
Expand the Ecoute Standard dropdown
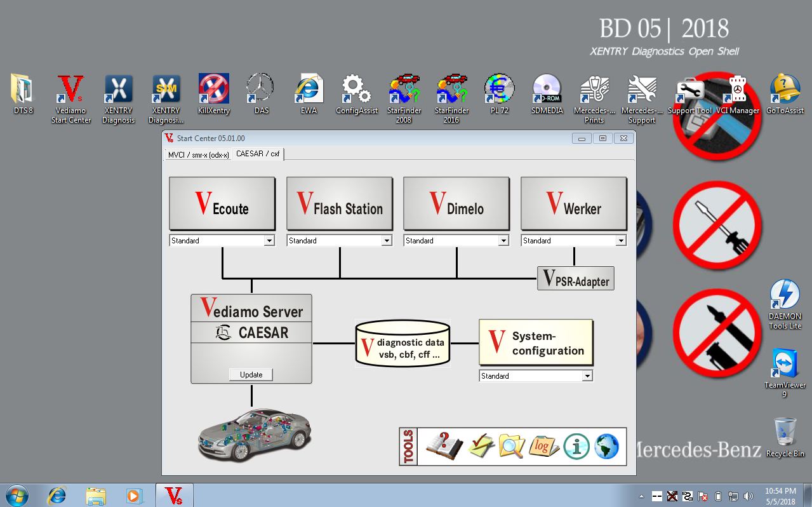click(269, 241)
